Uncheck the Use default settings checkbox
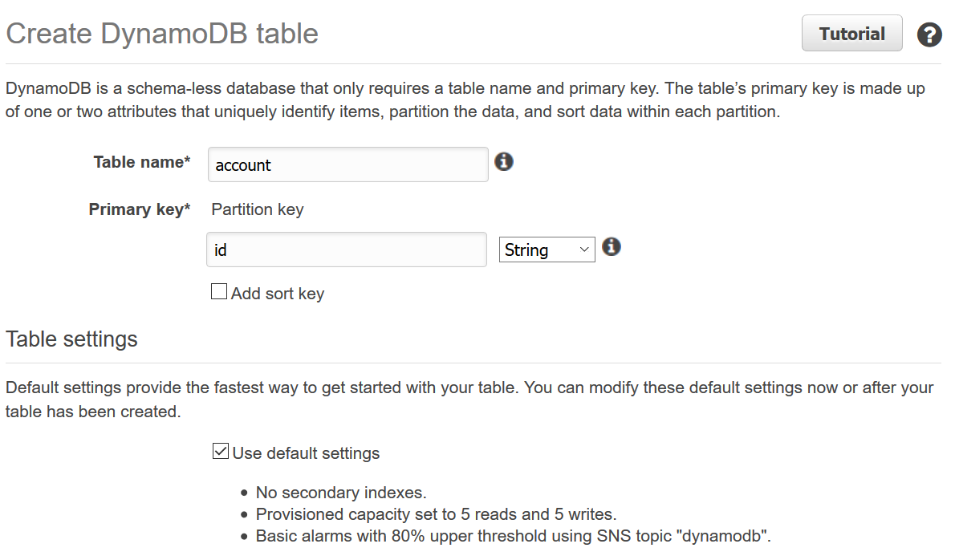955x560 pixels. [x=220, y=452]
